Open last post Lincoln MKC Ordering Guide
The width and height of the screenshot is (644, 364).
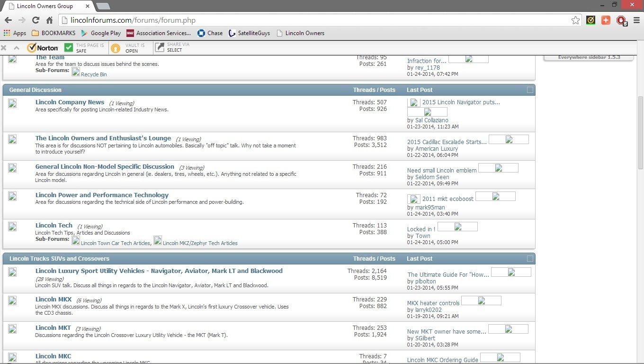pos(443,360)
